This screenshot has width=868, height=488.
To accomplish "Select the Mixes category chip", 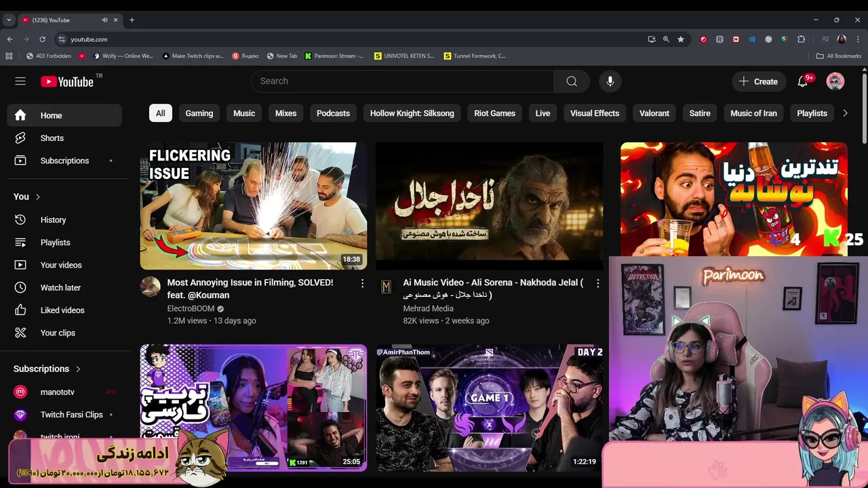I will 285,113.
